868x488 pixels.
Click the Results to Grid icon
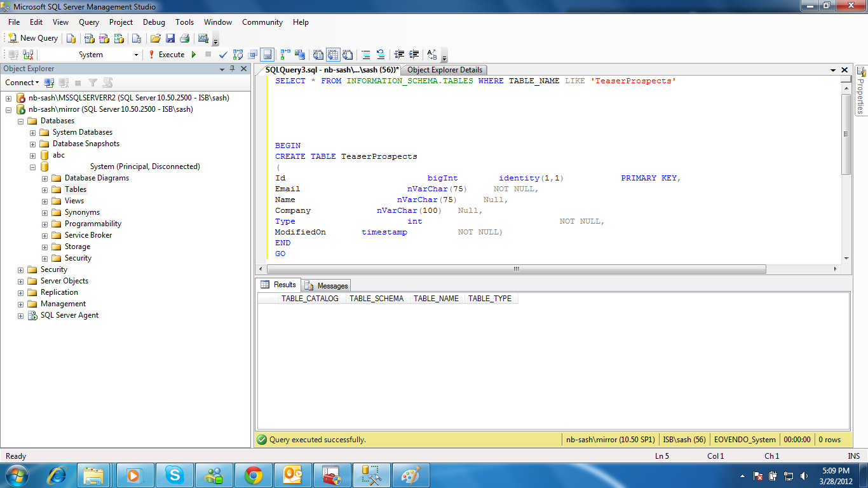point(333,55)
